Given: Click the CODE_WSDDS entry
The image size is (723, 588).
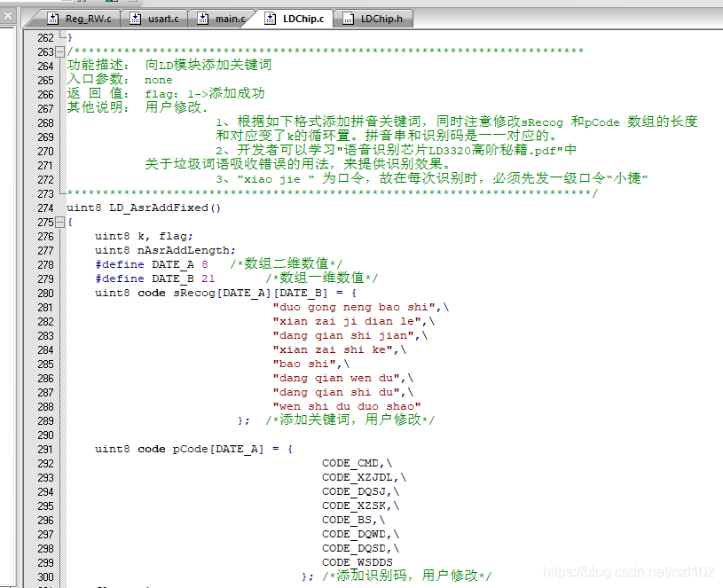Looking at the screenshot, I should tap(358, 562).
